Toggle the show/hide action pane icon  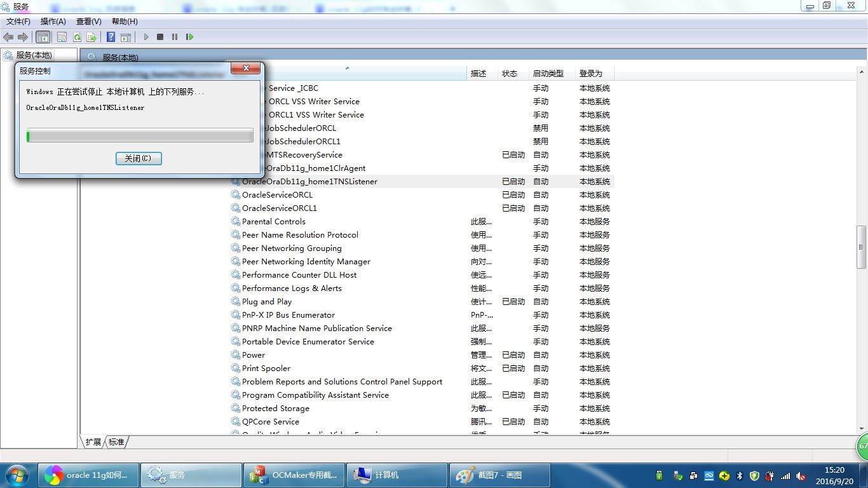126,37
